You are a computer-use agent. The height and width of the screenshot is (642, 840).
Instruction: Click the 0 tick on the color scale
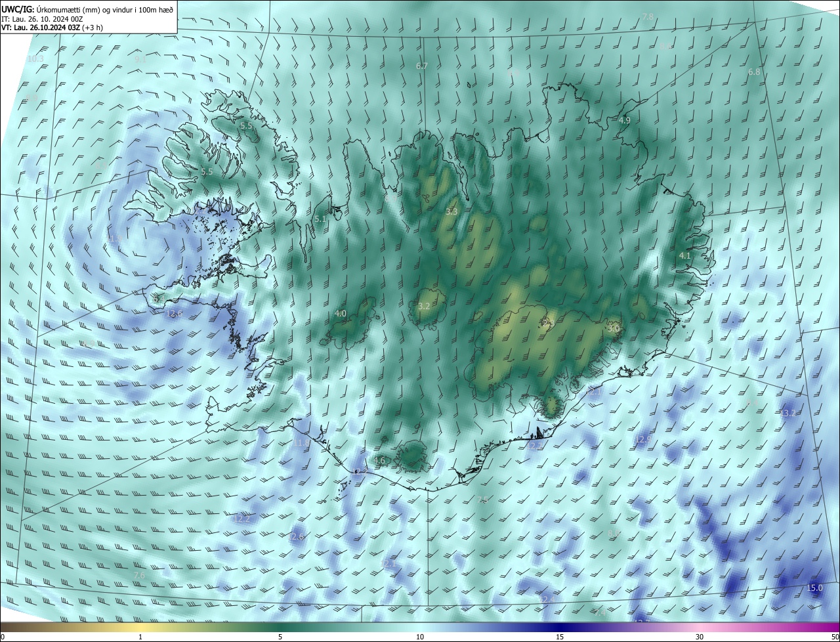(3, 637)
